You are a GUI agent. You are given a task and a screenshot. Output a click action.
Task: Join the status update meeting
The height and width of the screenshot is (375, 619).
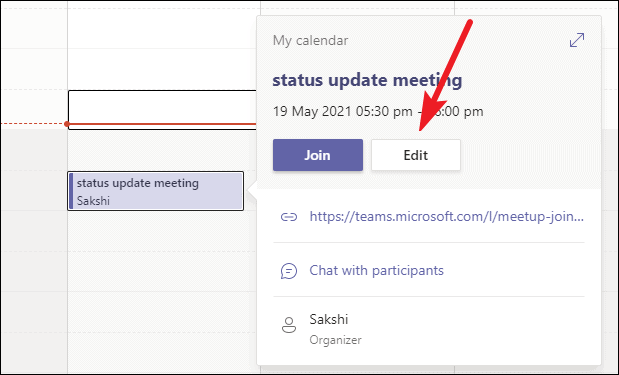318,155
